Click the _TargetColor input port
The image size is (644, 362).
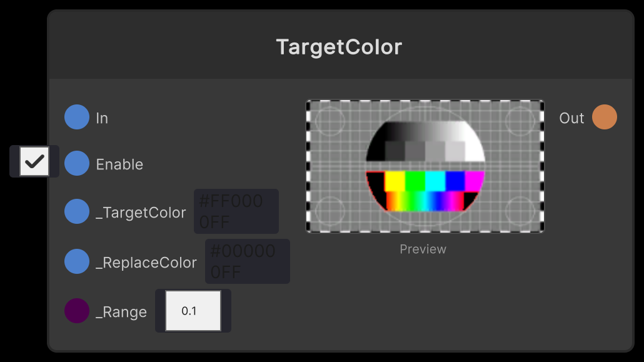pos(76,211)
